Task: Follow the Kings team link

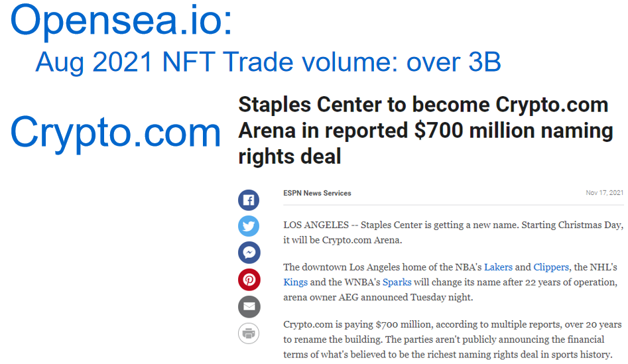Action: (x=295, y=282)
